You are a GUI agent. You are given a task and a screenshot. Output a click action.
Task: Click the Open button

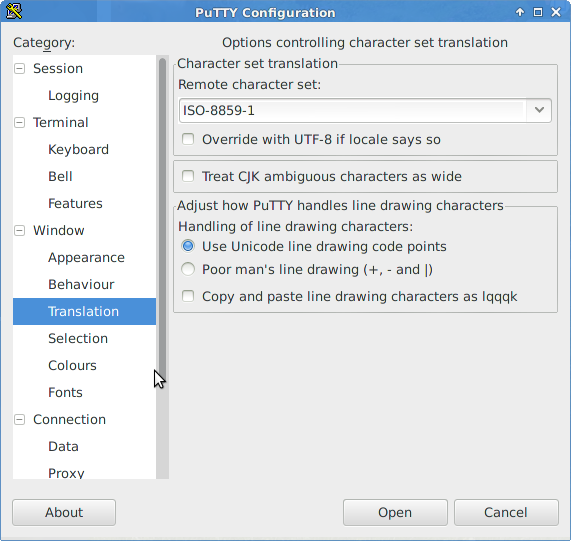pyautogui.click(x=395, y=512)
